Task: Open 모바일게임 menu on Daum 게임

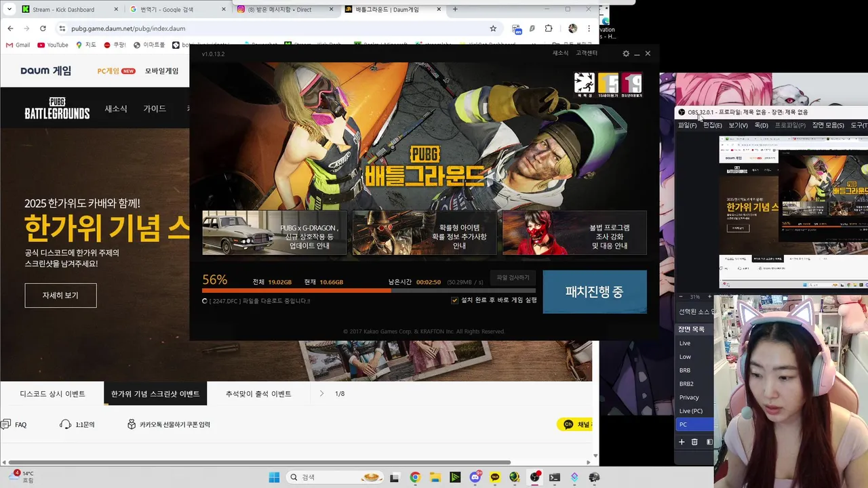Action: [161, 70]
